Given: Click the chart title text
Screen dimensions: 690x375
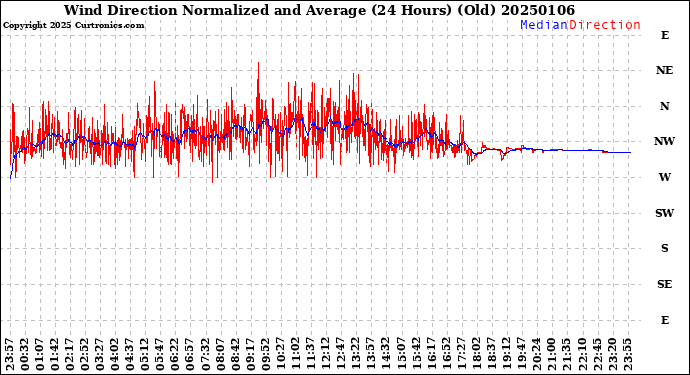Looking at the screenshot, I should click(319, 10).
